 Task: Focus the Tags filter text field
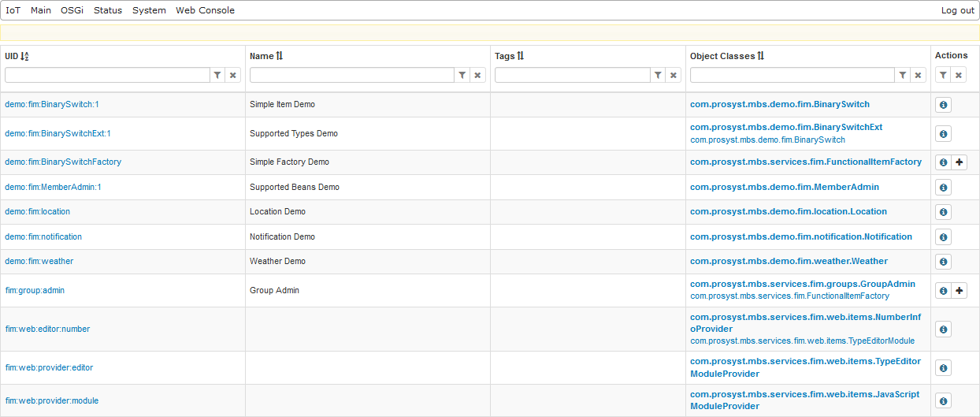tap(571, 75)
